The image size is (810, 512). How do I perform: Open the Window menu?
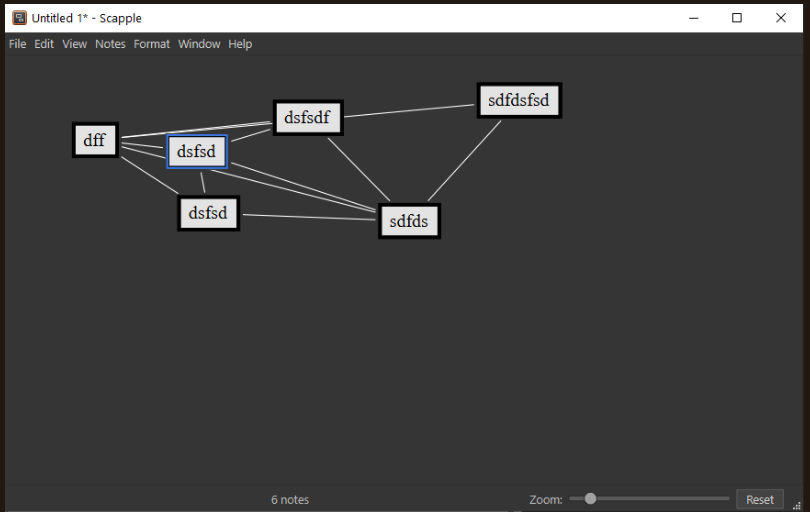coord(199,44)
